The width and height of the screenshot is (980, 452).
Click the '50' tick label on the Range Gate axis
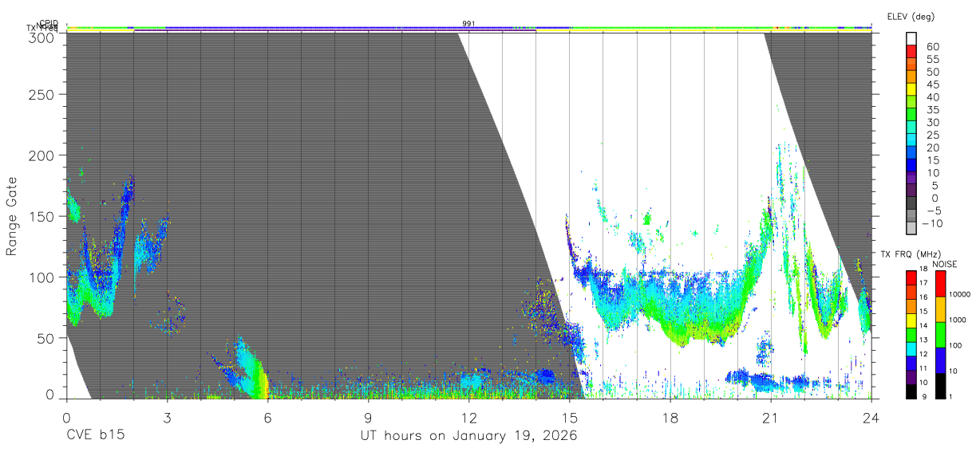tap(46, 338)
